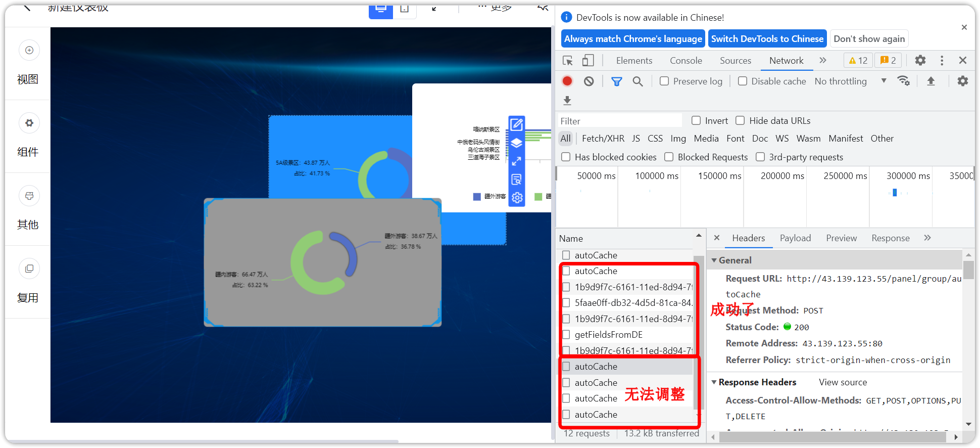Check the Hide data URLs checkbox
Image resolution: width=980 pixels, height=448 pixels.
pyautogui.click(x=740, y=120)
